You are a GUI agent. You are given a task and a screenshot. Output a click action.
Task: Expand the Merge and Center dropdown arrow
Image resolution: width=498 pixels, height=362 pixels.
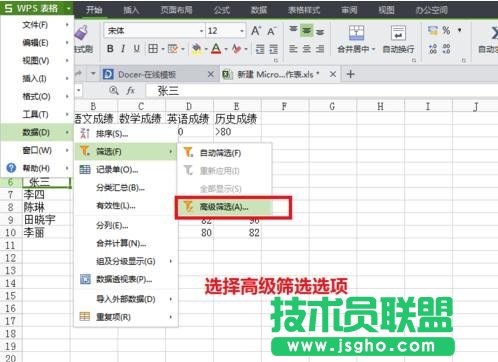[373, 49]
